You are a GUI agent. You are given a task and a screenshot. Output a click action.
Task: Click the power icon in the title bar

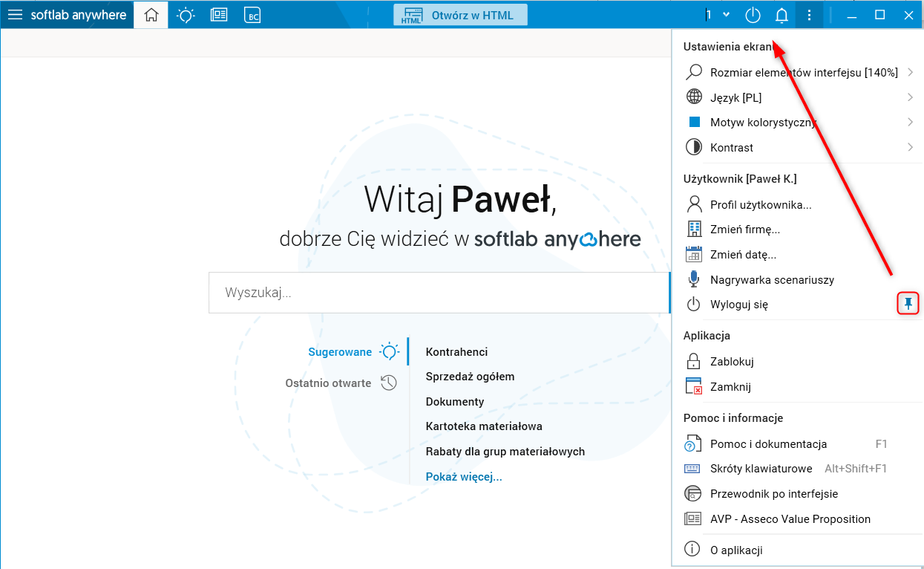click(x=753, y=15)
